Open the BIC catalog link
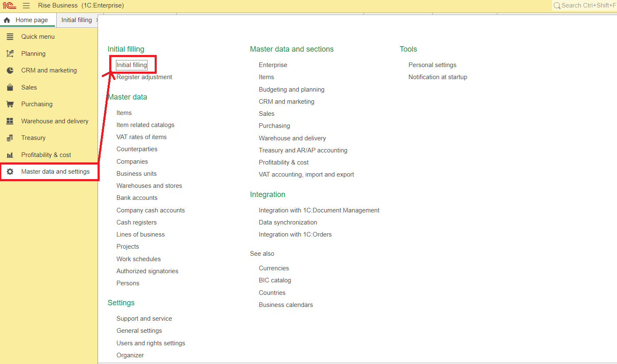617x364 pixels. tap(275, 280)
